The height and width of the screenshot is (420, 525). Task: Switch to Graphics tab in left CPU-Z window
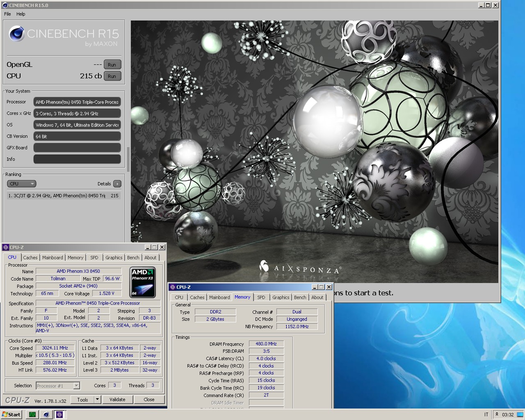coord(114,258)
